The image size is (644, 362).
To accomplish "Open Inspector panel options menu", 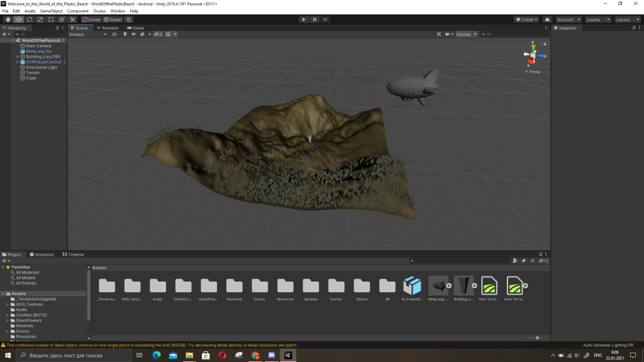I will [640, 28].
